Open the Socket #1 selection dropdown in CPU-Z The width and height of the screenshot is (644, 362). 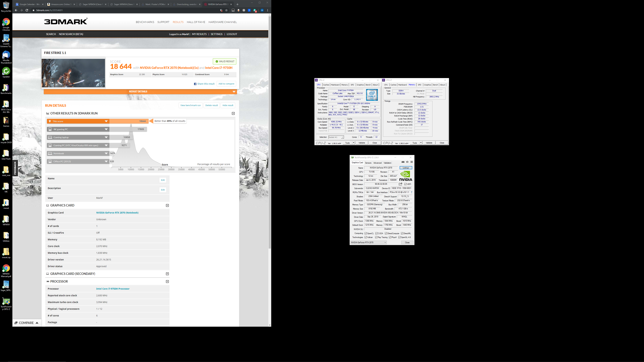336,137
